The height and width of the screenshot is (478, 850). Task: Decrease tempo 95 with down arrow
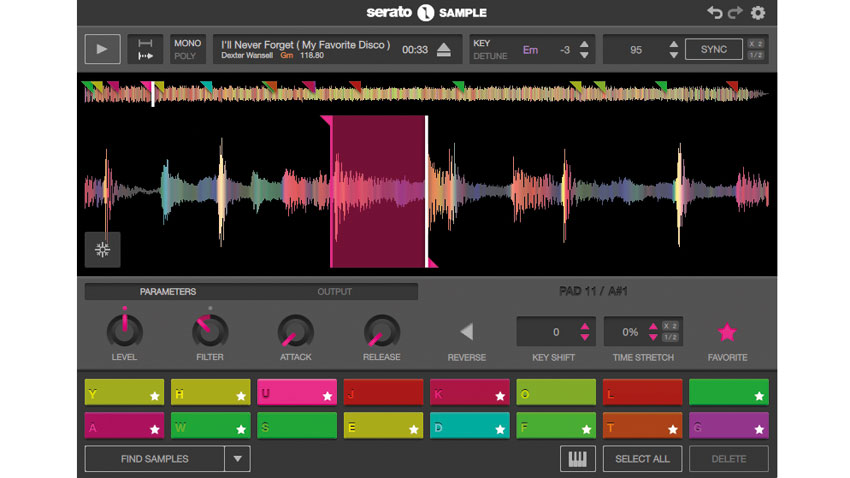pyautogui.click(x=673, y=55)
